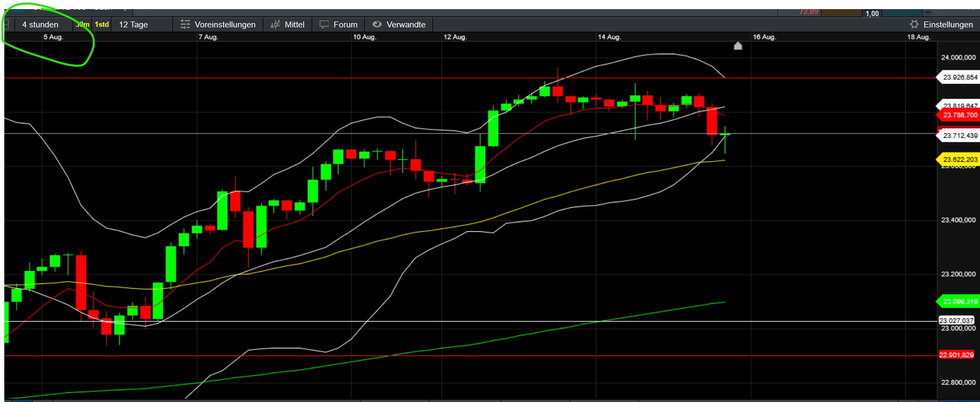Switch chart to the 1std interval

(102, 25)
